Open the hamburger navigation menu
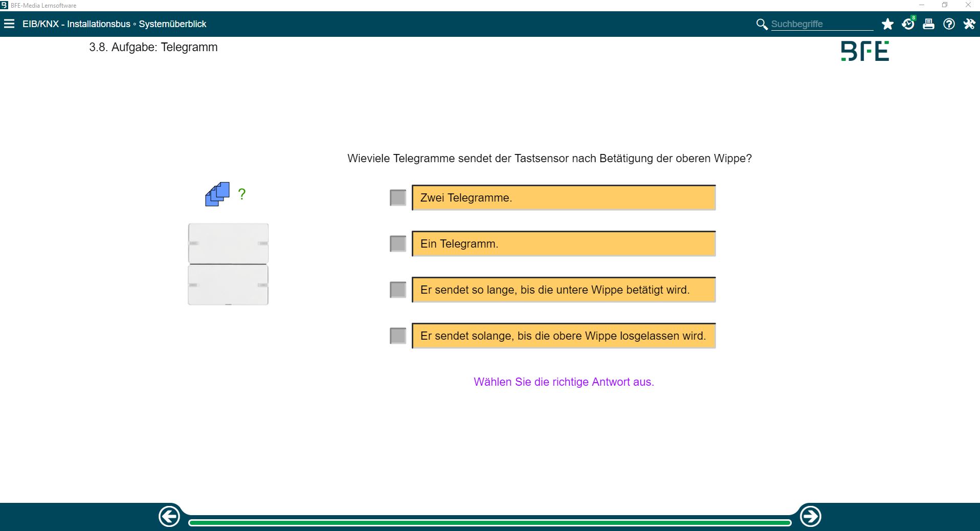The image size is (980, 531). (x=9, y=24)
